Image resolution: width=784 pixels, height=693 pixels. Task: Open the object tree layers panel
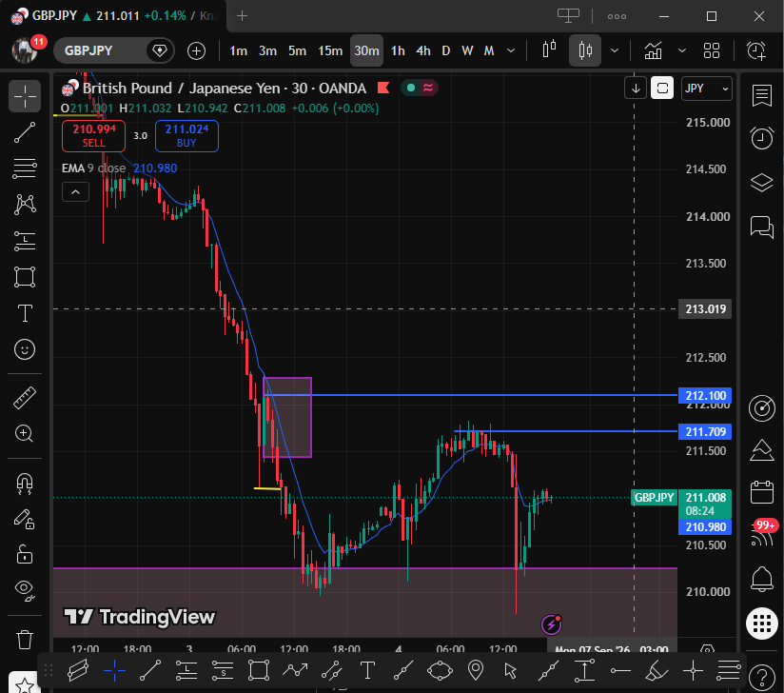pos(761,182)
